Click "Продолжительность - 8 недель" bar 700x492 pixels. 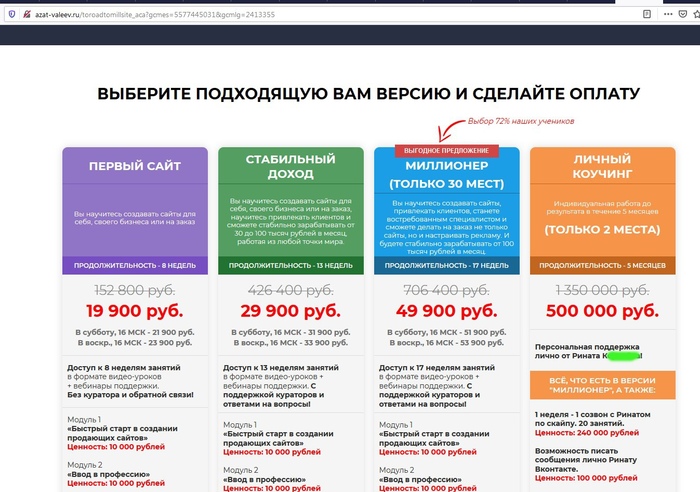pos(135,266)
